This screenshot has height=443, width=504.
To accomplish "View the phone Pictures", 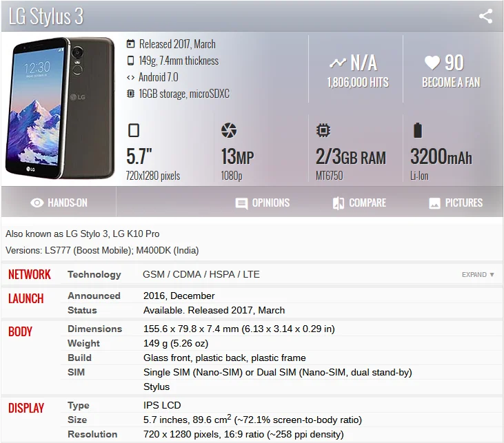I will pyautogui.click(x=456, y=203).
